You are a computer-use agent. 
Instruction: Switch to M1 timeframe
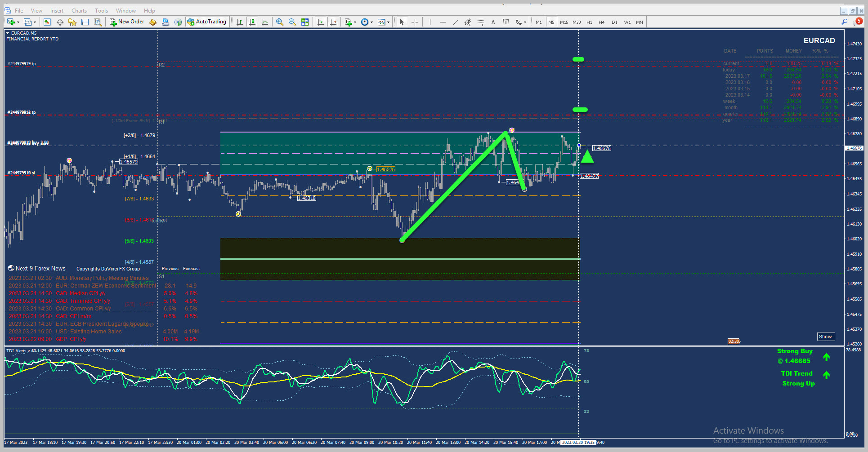(539, 22)
